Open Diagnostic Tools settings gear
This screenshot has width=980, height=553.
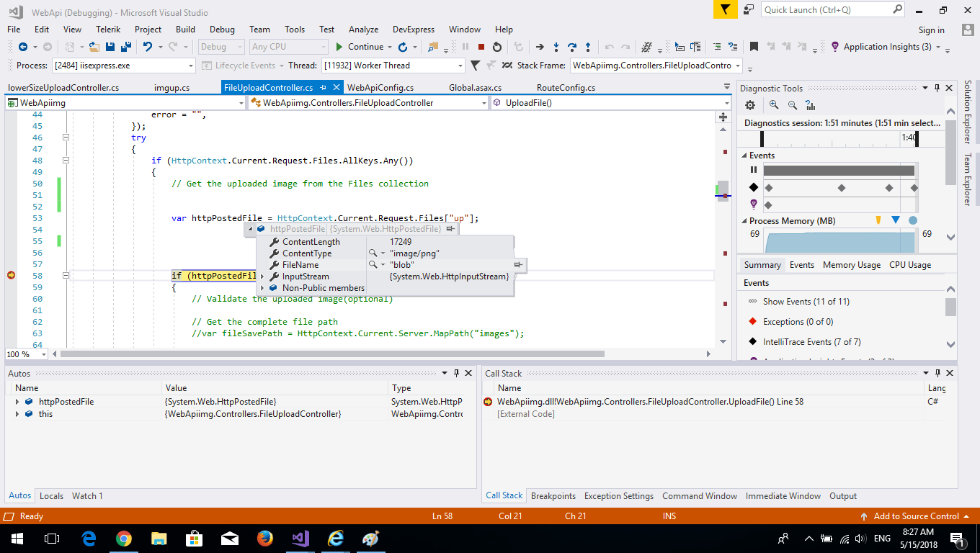click(x=750, y=105)
